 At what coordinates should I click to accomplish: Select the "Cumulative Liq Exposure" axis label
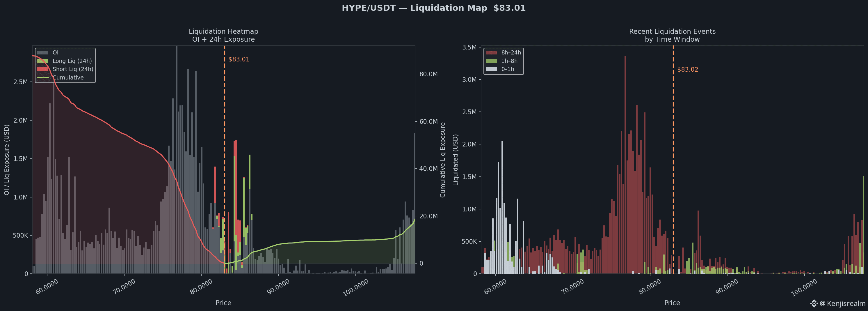point(443,160)
